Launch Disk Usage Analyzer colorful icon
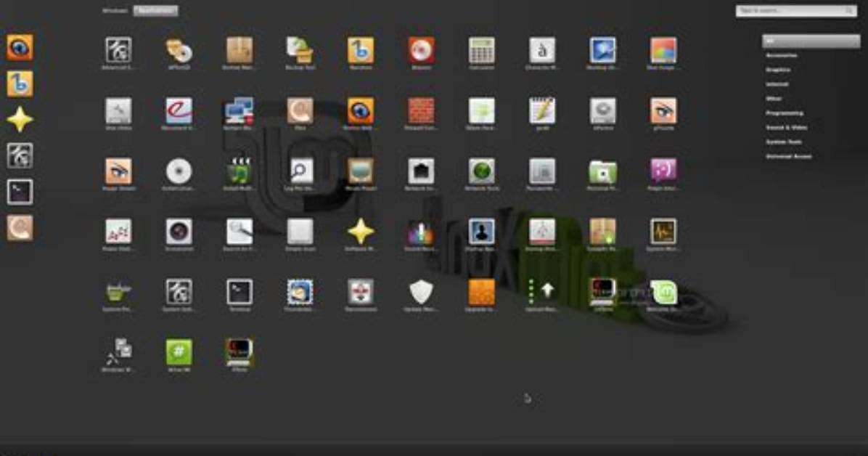The image size is (868, 456). pos(663,50)
